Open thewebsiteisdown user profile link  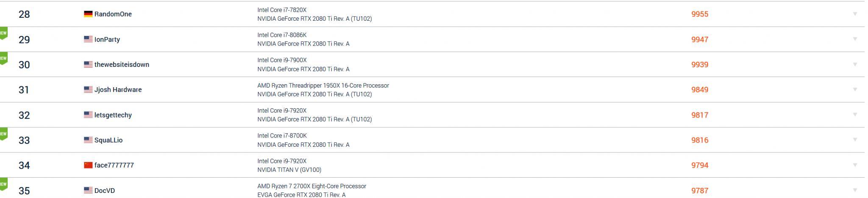tap(122, 64)
